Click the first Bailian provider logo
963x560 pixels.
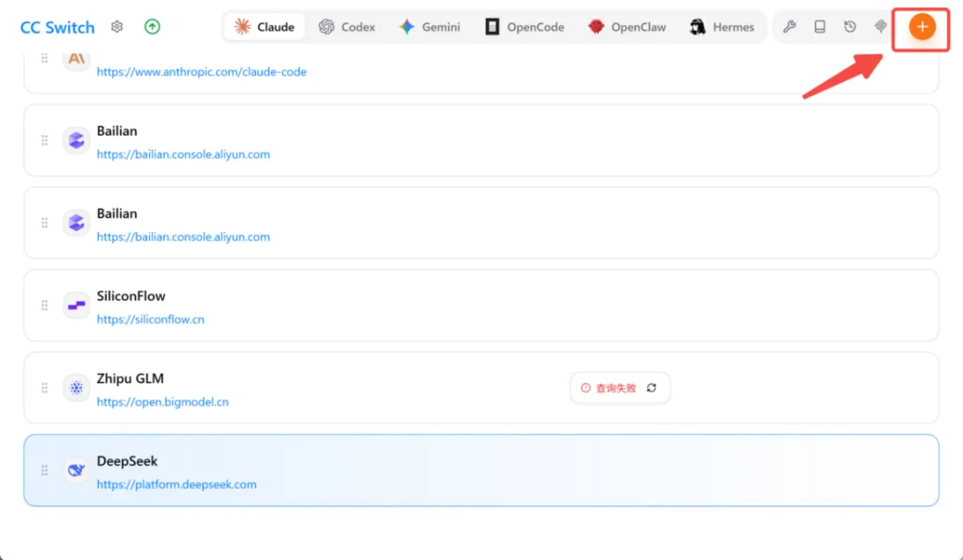76,141
